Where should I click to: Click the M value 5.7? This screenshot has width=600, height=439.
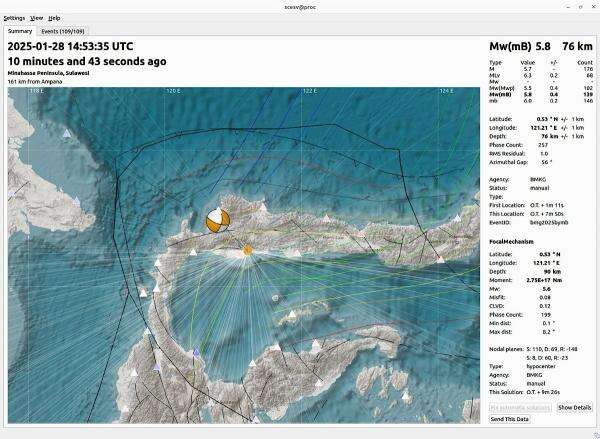(x=528, y=69)
